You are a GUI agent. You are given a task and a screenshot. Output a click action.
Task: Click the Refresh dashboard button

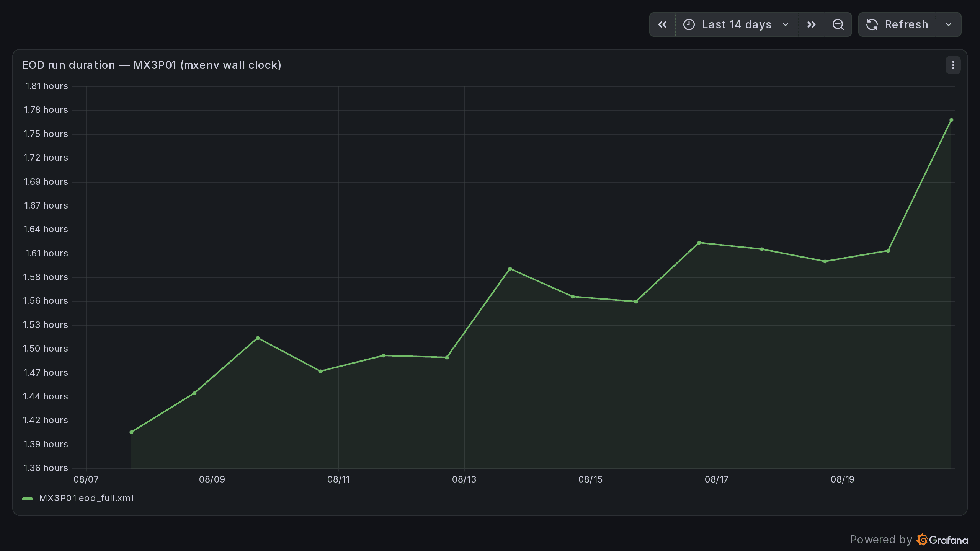(897, 24)
